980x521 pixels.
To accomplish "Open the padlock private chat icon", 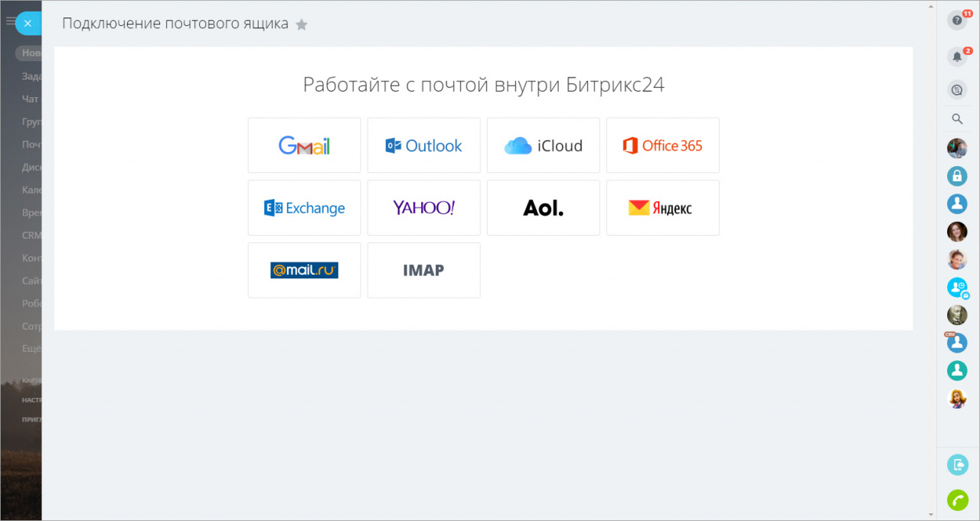I will [957, 176].
